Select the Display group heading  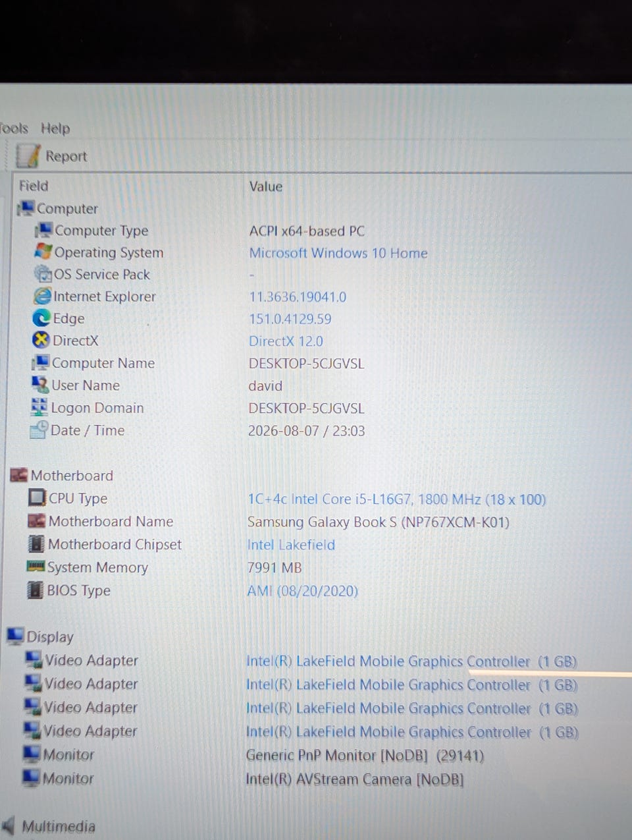click(x=50, y=637)
